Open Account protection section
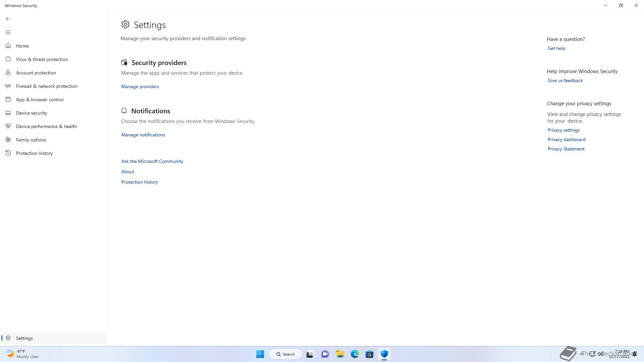The width and height of the screenshot is (644, 362). click(54, 73)
